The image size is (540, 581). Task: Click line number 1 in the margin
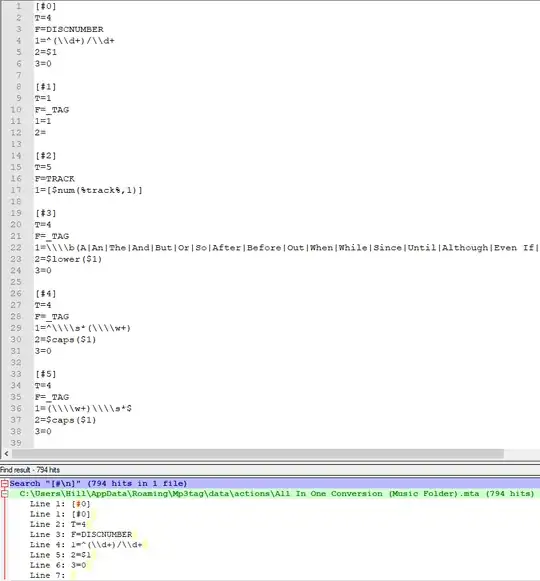click(19, 6)
